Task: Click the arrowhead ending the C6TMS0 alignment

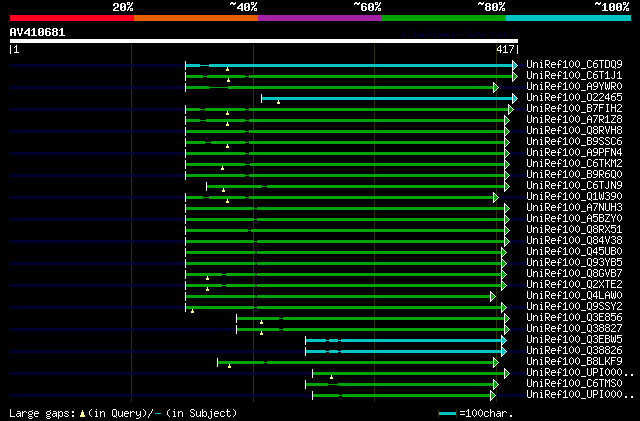Action: tap(496, 385)
